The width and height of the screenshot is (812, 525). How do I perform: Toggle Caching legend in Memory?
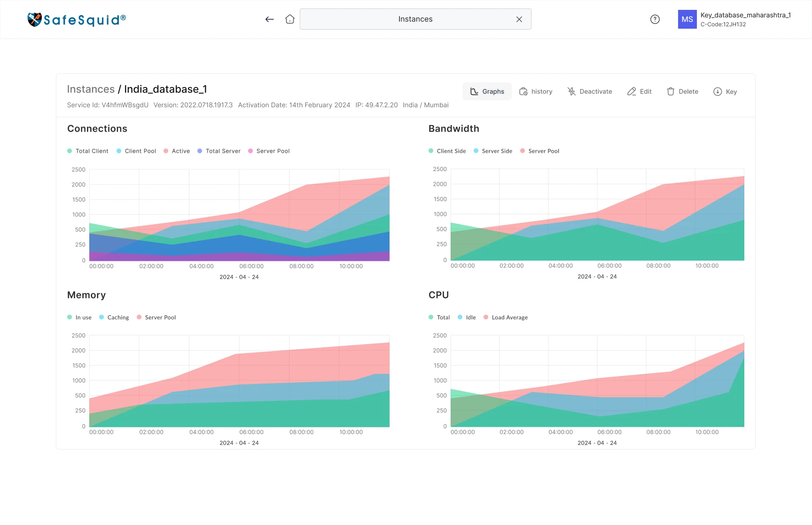[x=114, y=317]
